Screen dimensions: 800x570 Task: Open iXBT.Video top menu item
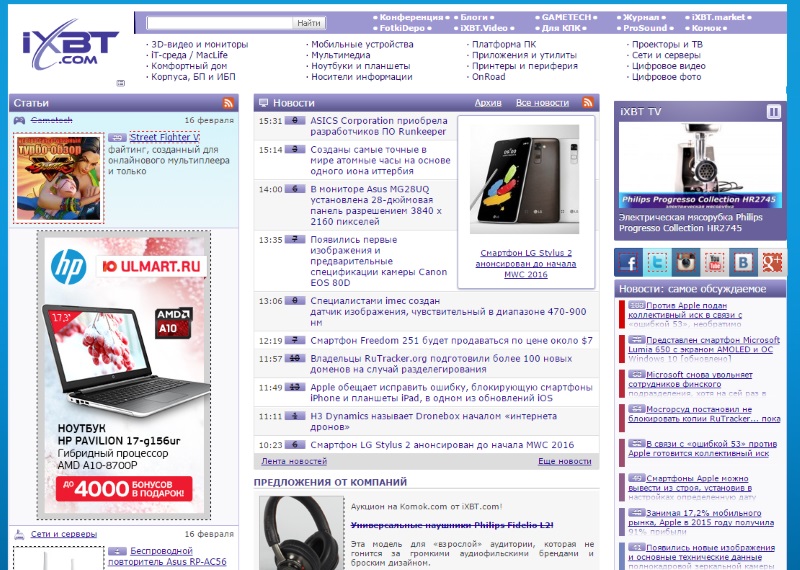click(484, 28)
